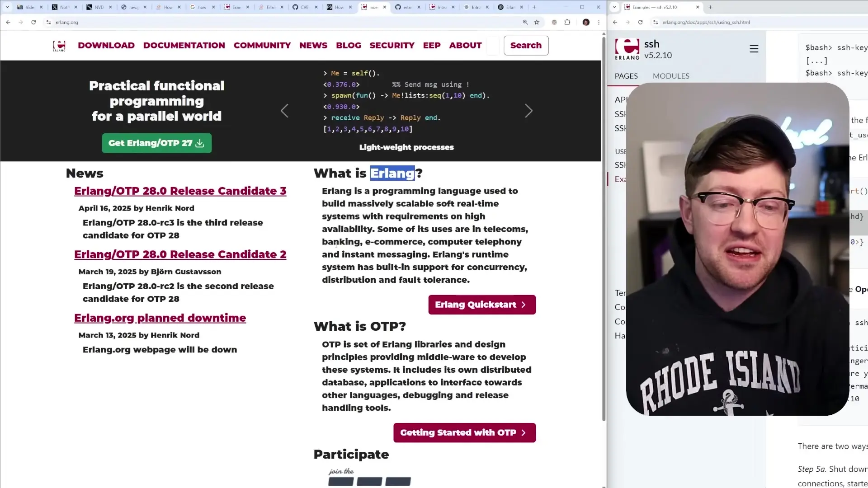868x488 pixels.
Task: Open the DOCUMENTATION menu item
Action: click(x=184, y=45)
